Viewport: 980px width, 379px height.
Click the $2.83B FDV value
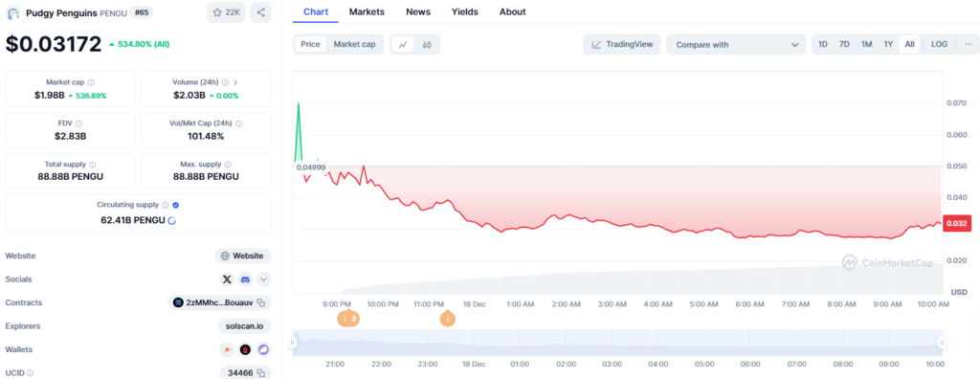pyautogui.click(x=70, y=136)
